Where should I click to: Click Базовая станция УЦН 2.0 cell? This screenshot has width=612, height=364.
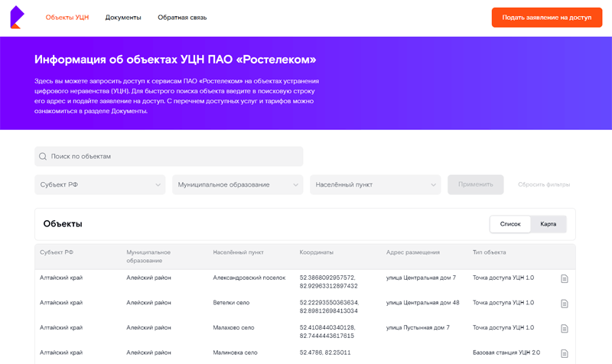[x=506, y=353]
